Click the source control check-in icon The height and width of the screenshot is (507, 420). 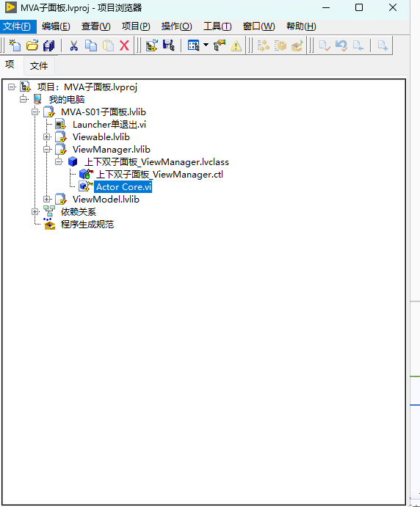325,45
